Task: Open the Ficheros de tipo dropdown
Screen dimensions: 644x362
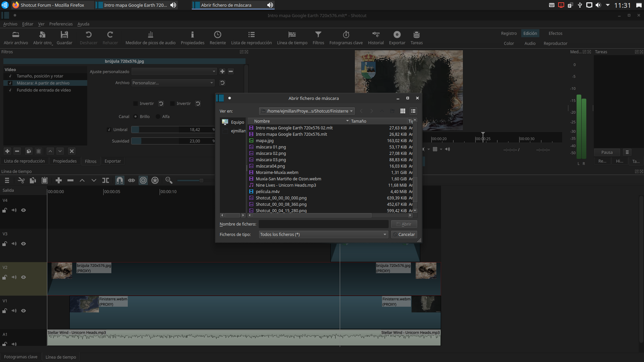Action: [x=323, y=234]
